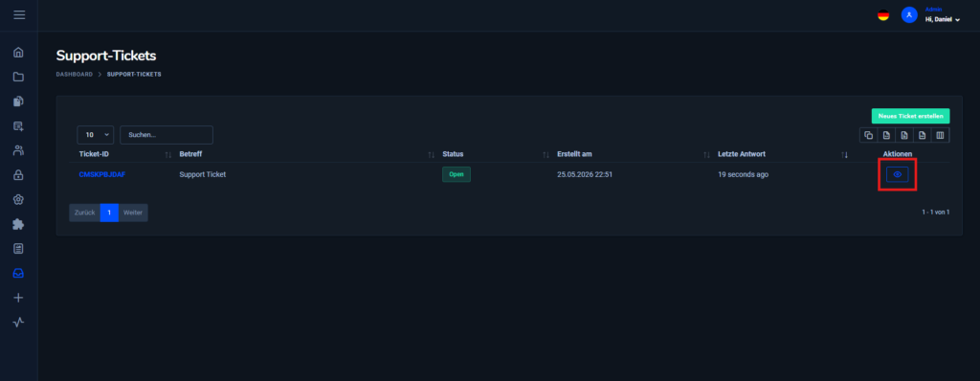Viewport: 980px width, 381px height.
Task: Open the highlighted inbox sidebar icon
Action: [18, 274]
